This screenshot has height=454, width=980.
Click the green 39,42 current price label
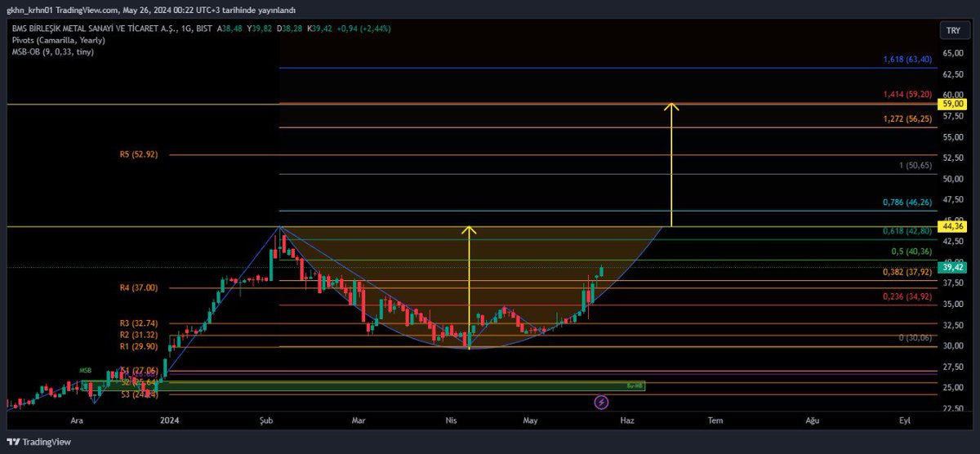(x=953, y=267)
